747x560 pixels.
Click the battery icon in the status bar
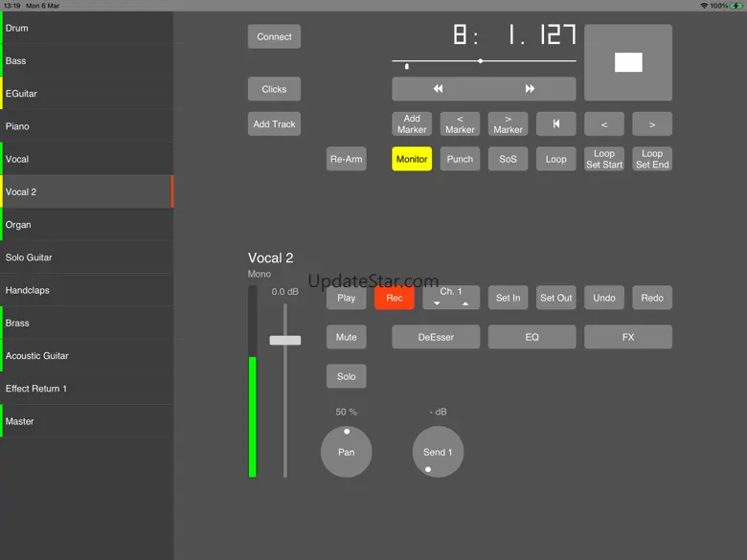tap(736, 6)
